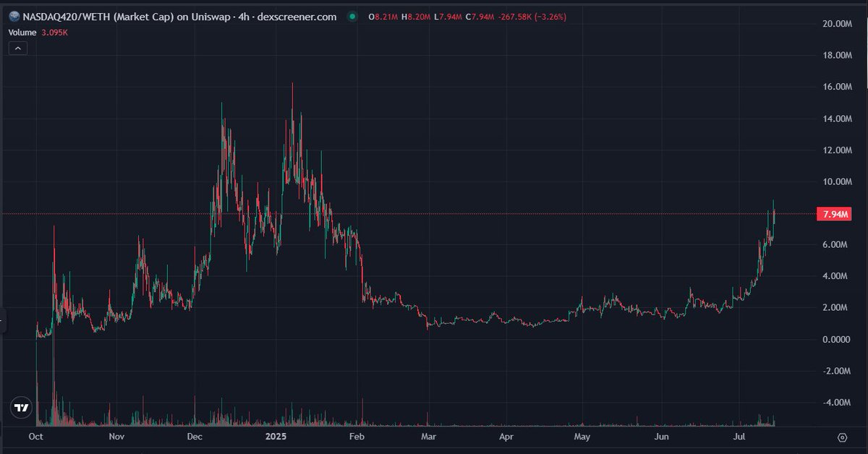Click the 10.00M price axis label

(835, 181)
